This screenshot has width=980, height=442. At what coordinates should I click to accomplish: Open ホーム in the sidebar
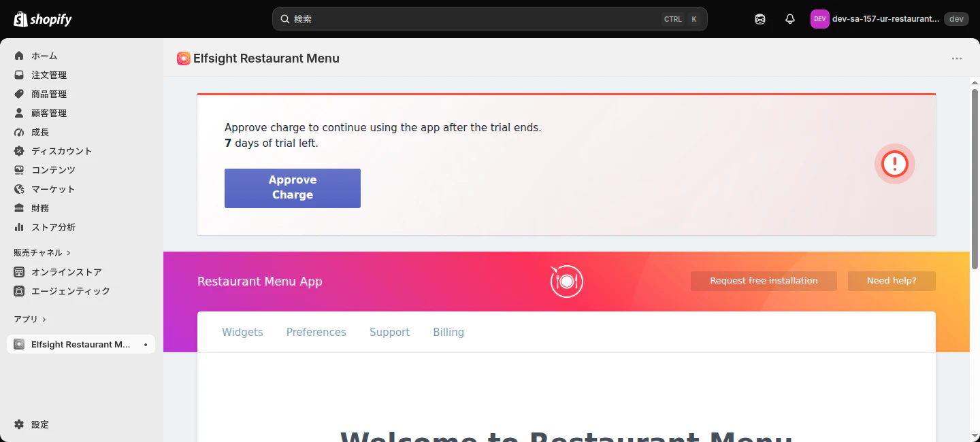[x=81, y=56]
